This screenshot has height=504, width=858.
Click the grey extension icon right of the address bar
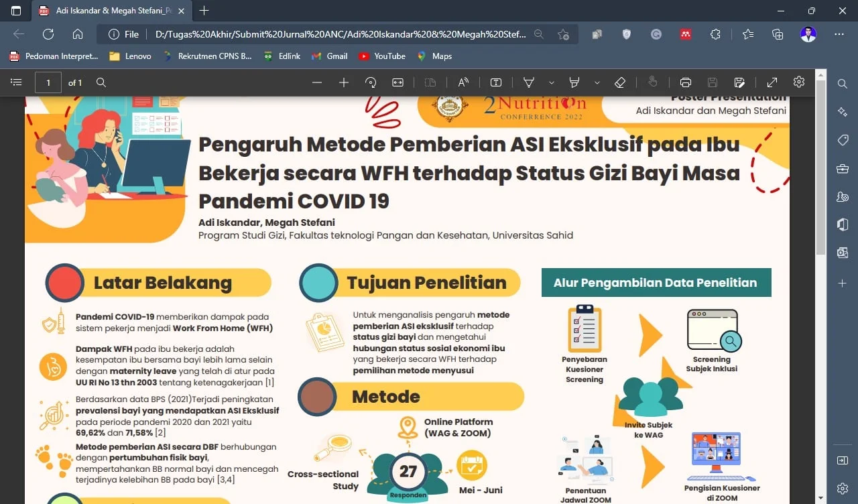pos(596,34)
